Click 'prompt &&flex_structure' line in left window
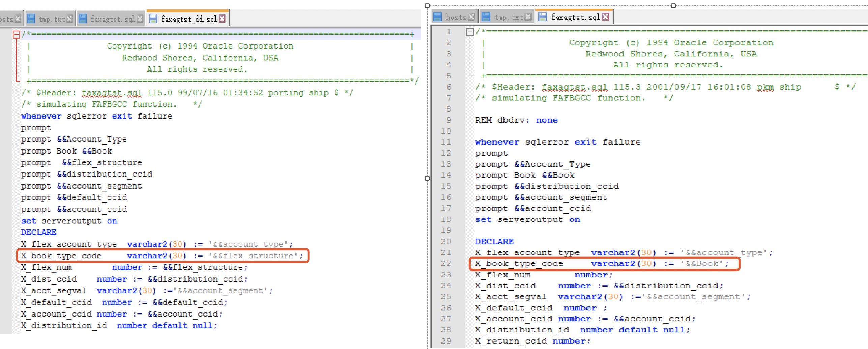The height and width of the screenshot is (349, 868). [81, 163]
